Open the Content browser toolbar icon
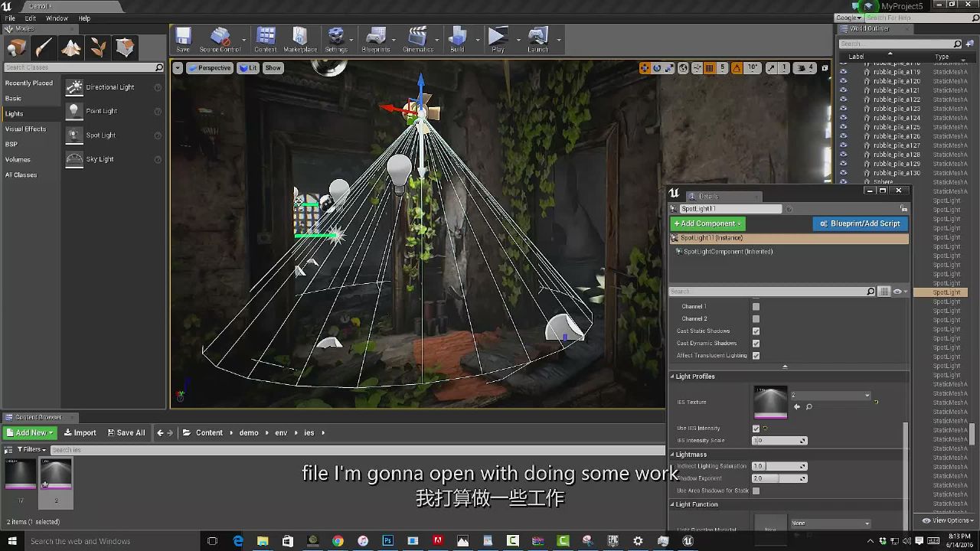 pos(266,39)
